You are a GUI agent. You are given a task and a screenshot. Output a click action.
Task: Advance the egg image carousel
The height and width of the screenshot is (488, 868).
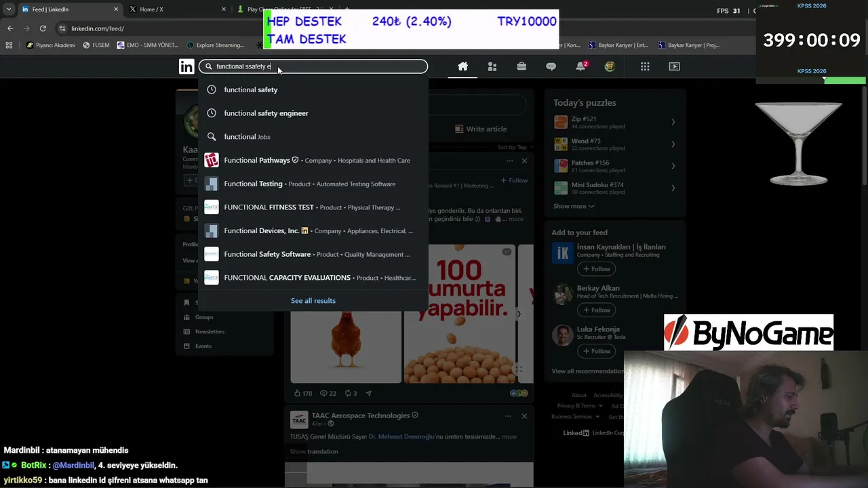pyautogui.click(x=519, y=314)
